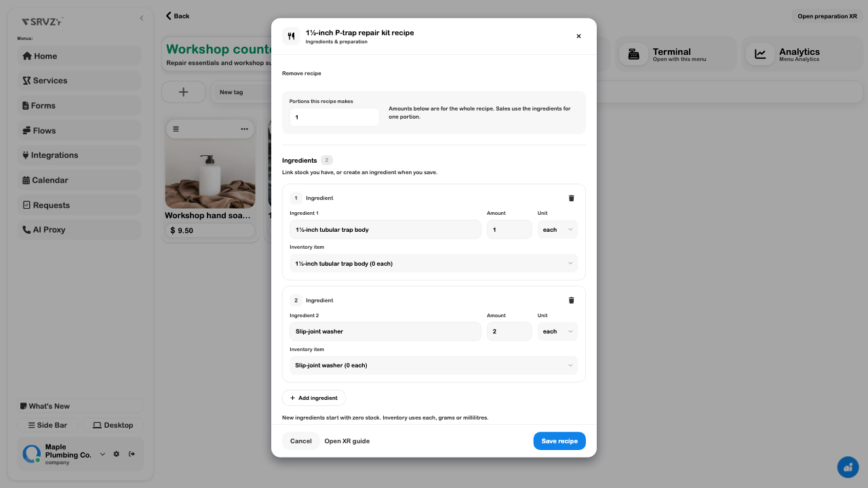Click the product card drag handle icon

(x=176, y=129)
